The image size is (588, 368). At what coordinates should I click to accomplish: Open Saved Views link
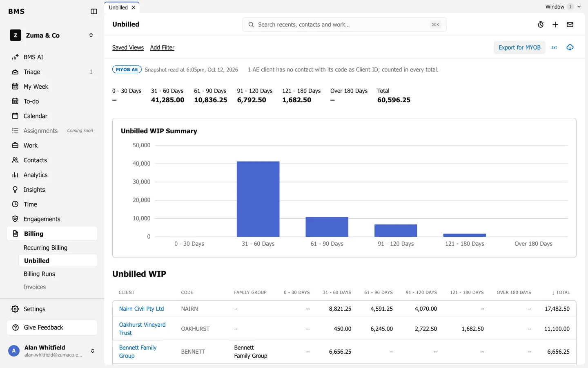click(x=128, y=47)
